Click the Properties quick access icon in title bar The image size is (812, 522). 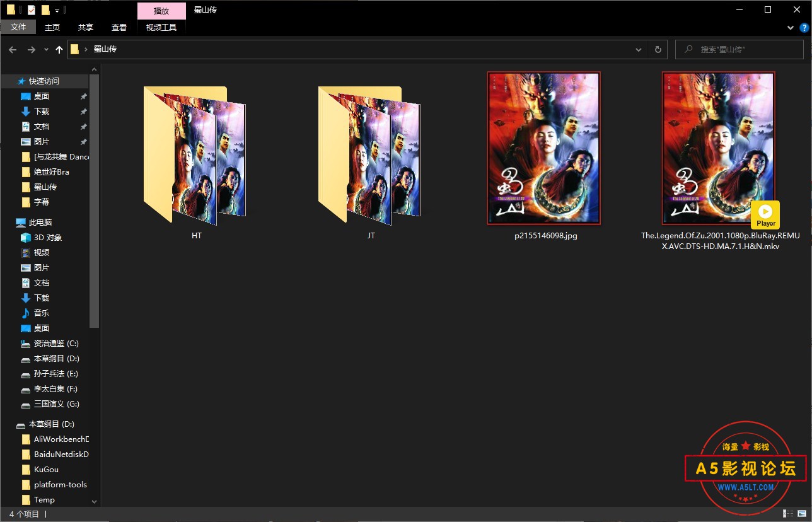point(32,10)
